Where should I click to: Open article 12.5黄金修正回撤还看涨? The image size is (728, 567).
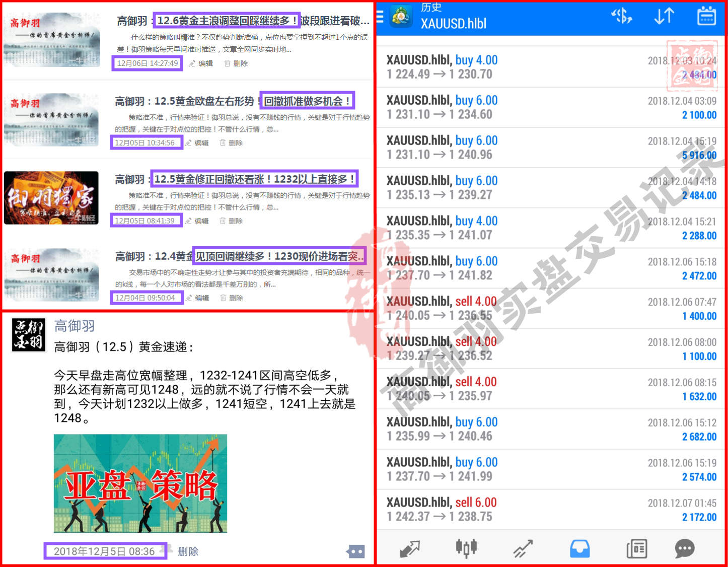(x=254, y=179)
